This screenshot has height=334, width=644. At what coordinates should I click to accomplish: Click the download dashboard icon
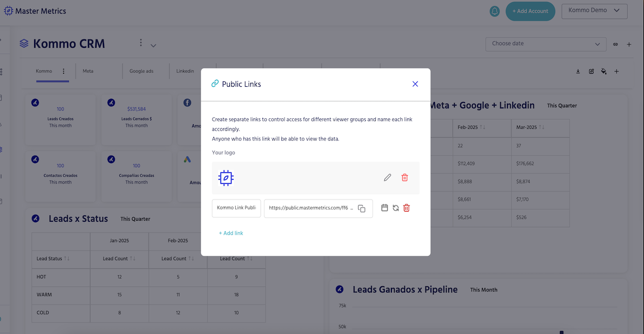pos(578,71)
